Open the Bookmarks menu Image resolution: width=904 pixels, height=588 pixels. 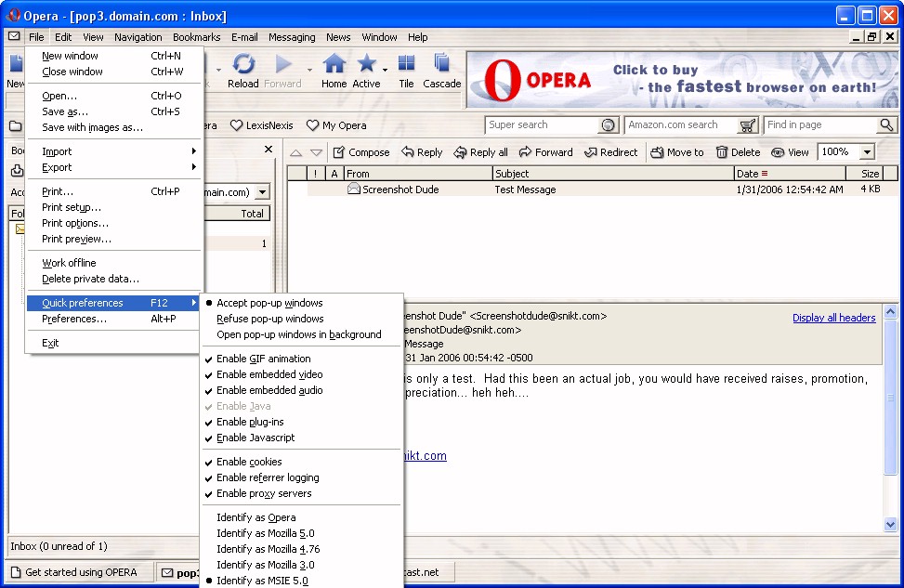197,37
